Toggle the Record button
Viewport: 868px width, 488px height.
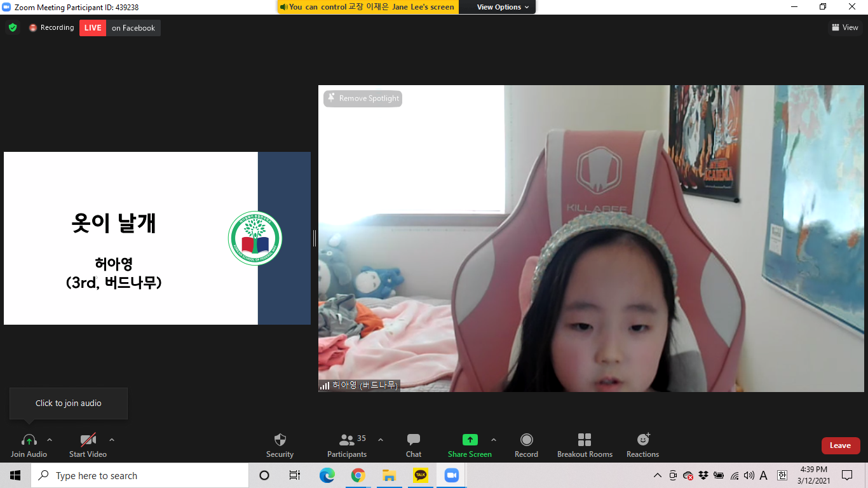(526, 440)
